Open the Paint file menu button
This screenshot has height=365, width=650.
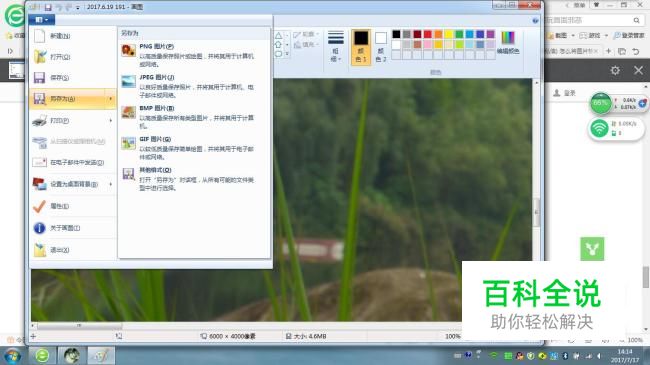pos(42,19)
